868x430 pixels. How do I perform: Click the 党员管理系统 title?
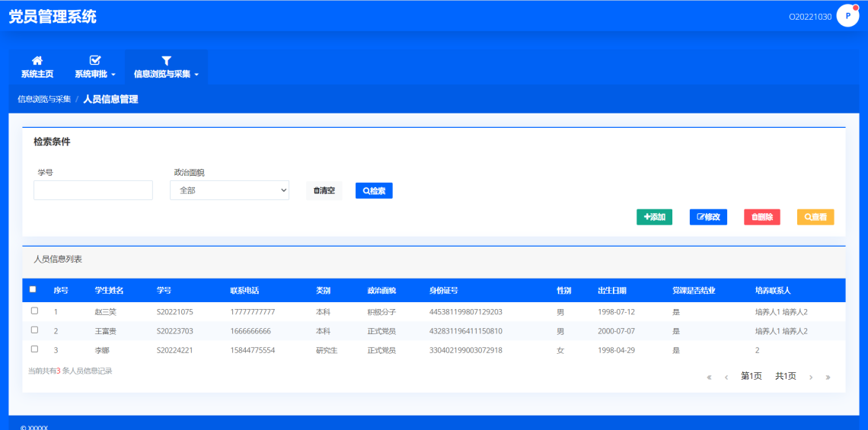coord(53,17)
